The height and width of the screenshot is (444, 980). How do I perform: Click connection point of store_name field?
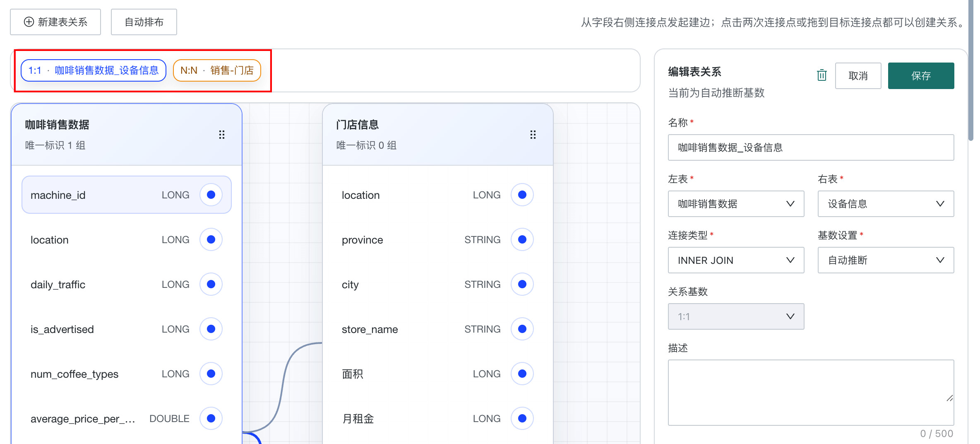(x=522, y=329)
